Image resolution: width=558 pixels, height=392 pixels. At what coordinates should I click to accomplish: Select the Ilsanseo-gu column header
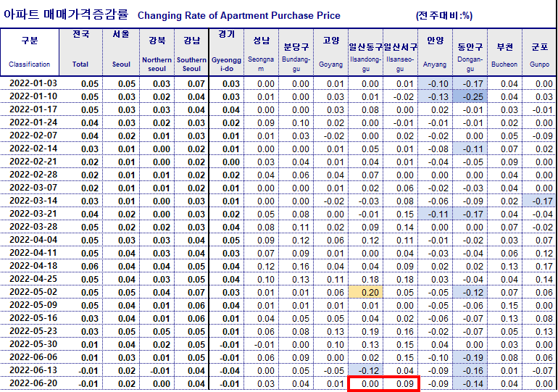pos(400,52)
